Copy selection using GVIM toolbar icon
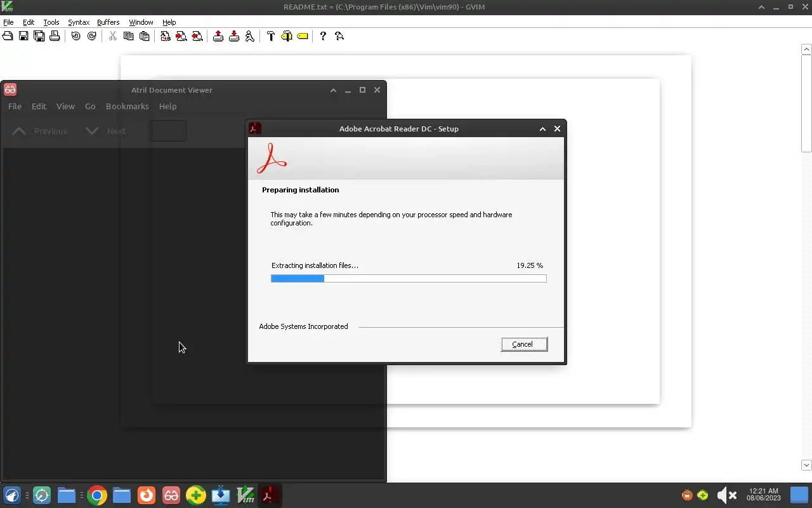The image size is (812, 508). 129,36
